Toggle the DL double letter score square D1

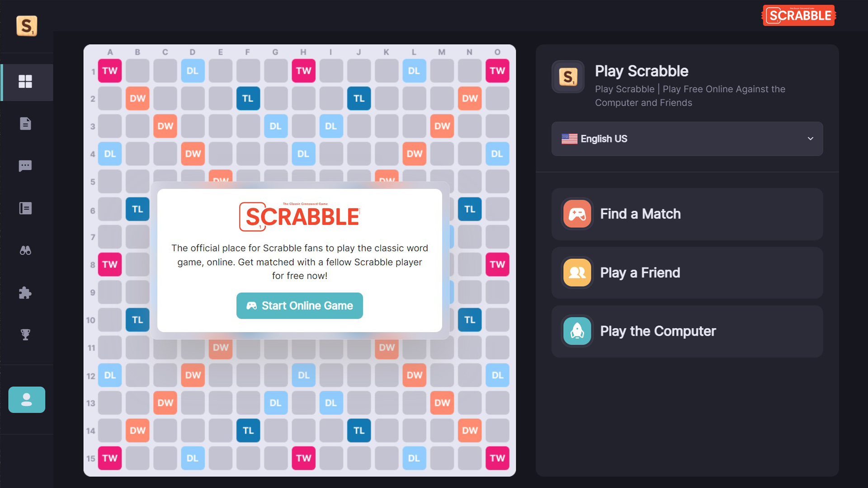point(192,70)
